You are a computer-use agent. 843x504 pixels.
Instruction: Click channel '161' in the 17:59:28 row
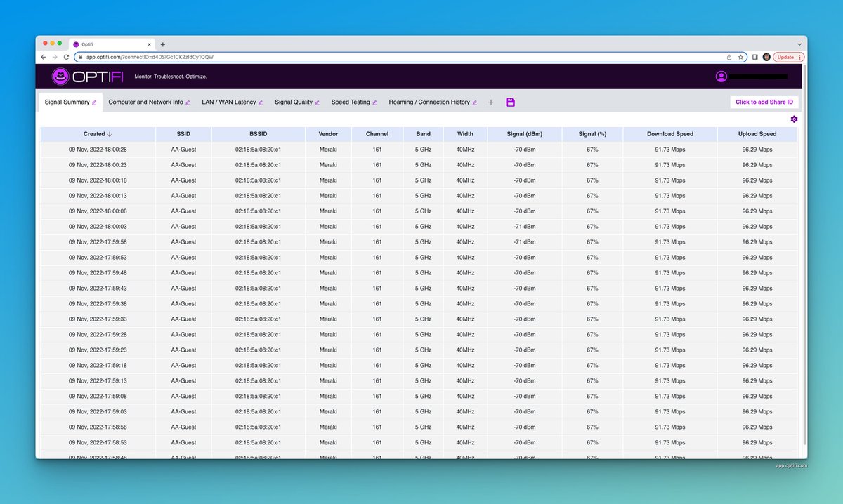click(x=377, y=335)
